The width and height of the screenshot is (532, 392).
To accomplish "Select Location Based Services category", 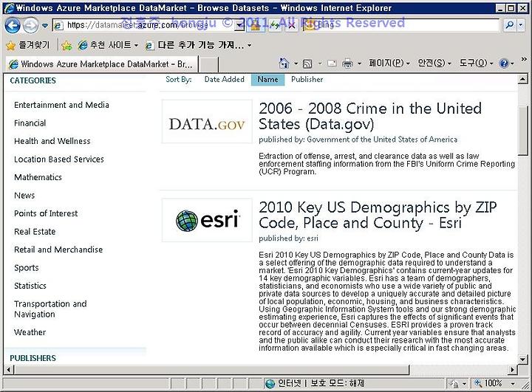I will pos(59,159).
